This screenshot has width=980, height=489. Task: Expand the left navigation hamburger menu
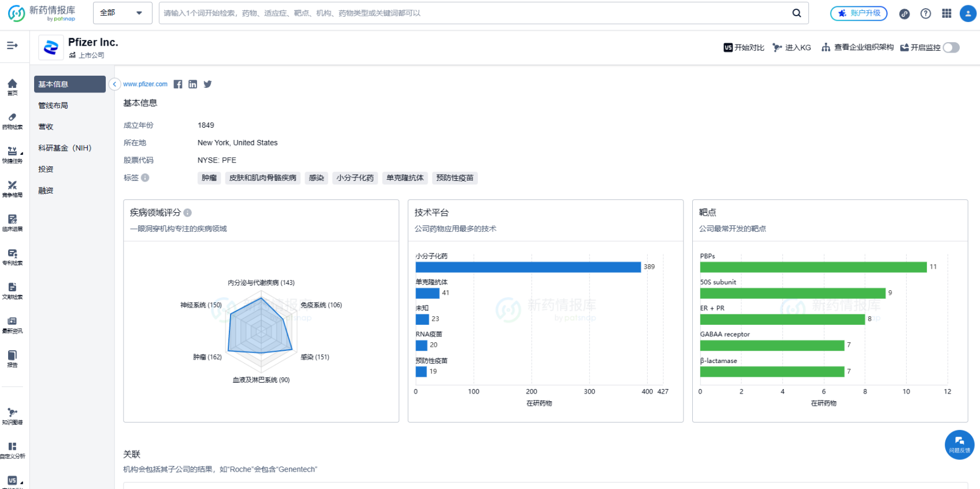click(x=12, y=45)
